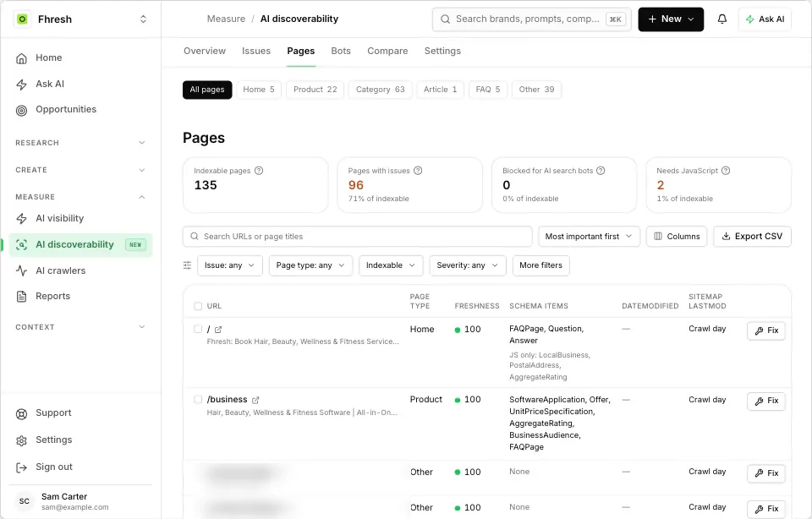Click the wrench icon in the /business Fix button

760,401
